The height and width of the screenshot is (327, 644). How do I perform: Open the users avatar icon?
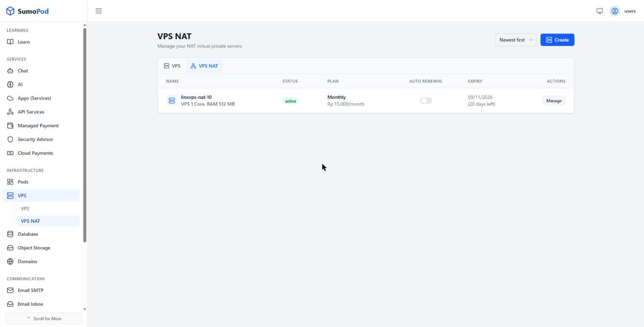coord(614,11)
